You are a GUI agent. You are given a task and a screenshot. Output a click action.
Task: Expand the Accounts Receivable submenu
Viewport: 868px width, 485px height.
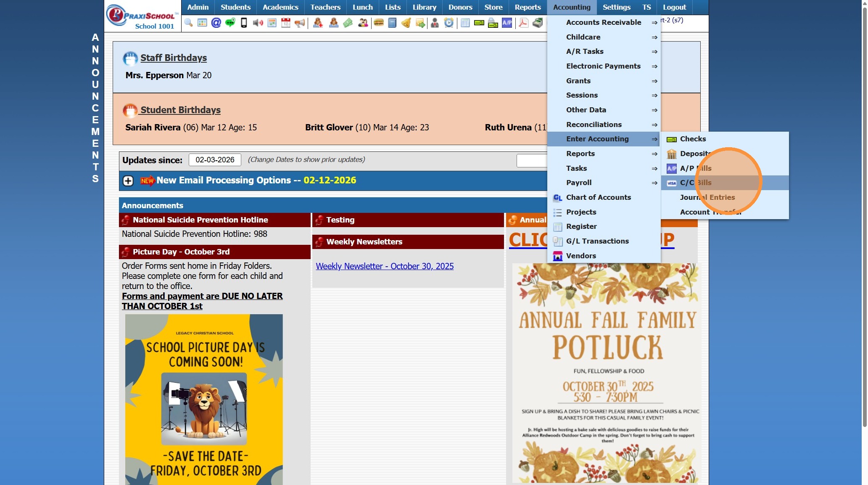point(604,22)
